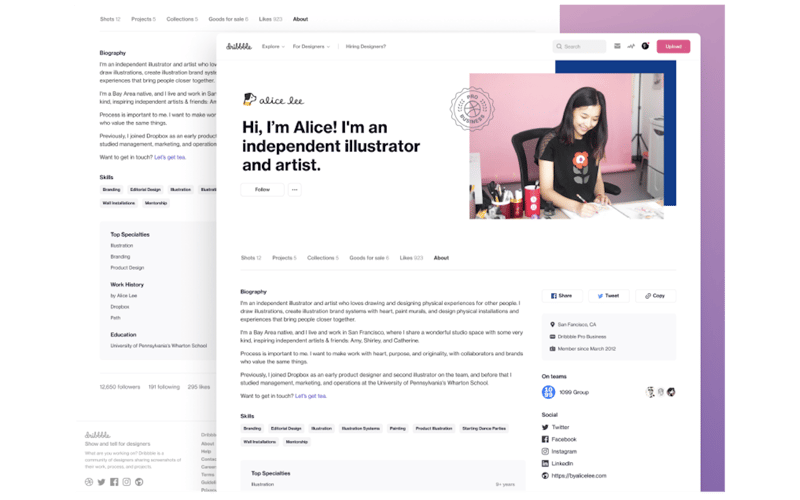Open the Likes 923 tab in the front card

click(411, 258)
